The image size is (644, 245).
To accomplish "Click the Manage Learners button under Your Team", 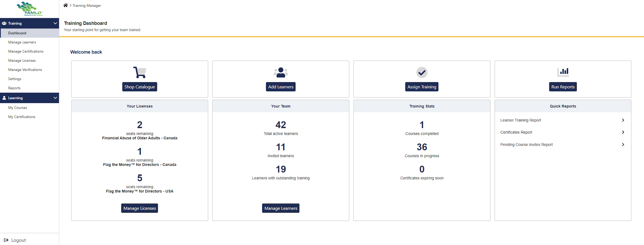I will 280,208.
